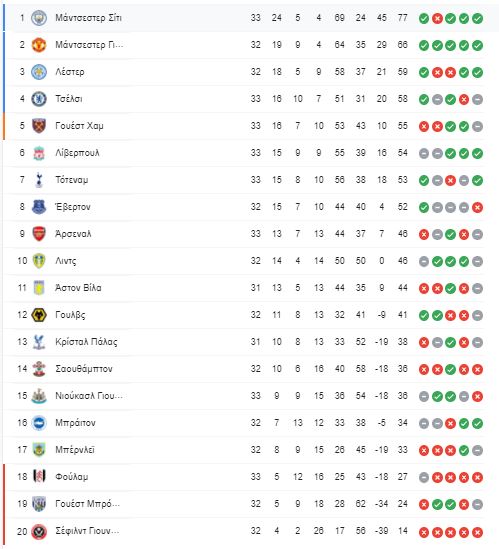Screen dimensions: 499x549
Task: Click the Άστον Βίλα team name
Action: (78, 288)
